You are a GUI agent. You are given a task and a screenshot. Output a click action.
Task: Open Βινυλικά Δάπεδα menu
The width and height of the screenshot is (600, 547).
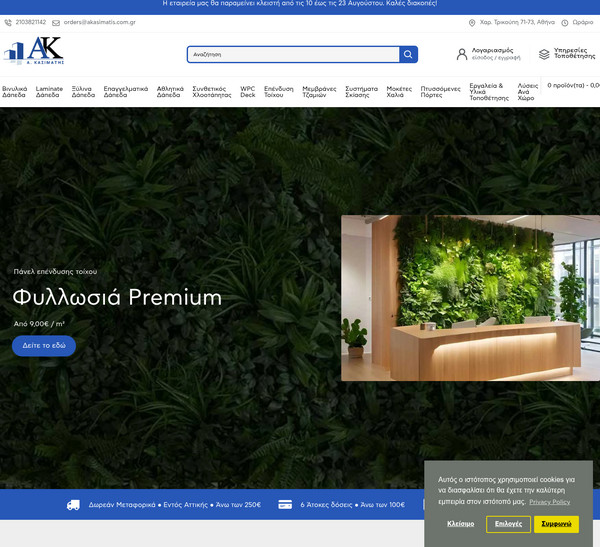point(15,92)
